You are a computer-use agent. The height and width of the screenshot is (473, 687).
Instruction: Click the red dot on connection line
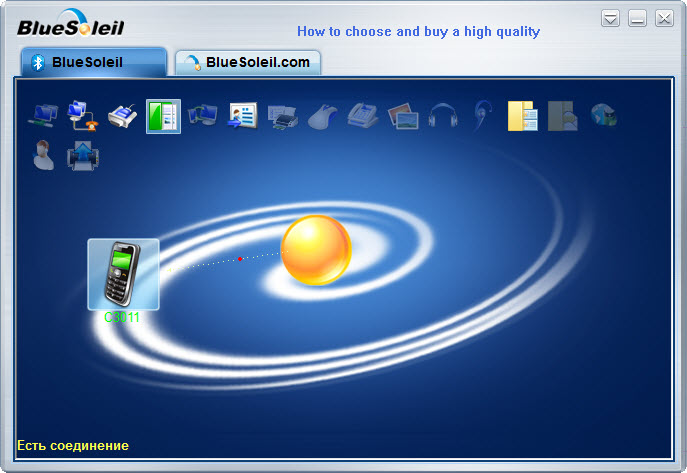(240, 259)
